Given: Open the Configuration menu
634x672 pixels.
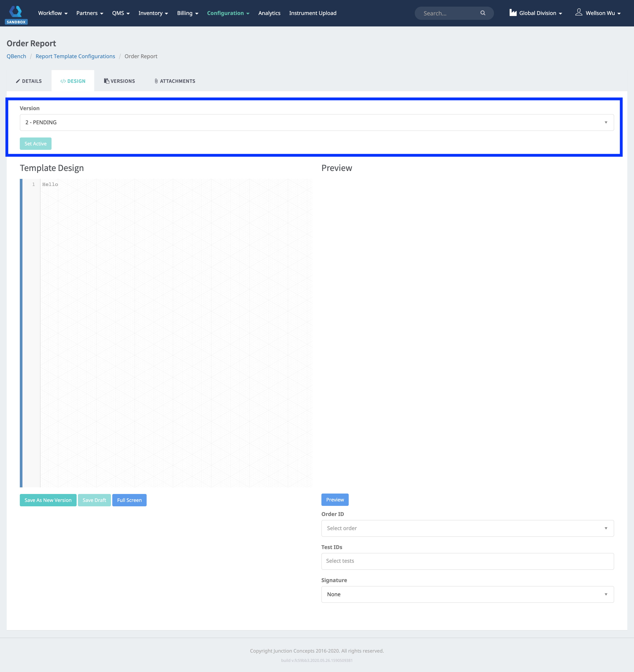Looking at the screenshot, I should tap(226, 13).
